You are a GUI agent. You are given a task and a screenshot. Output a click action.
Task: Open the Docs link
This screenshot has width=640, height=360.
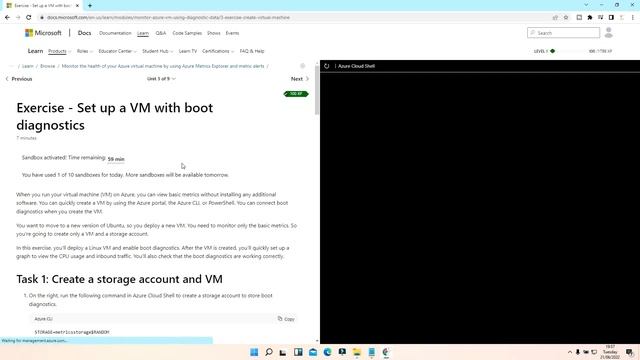click(84, 33)
